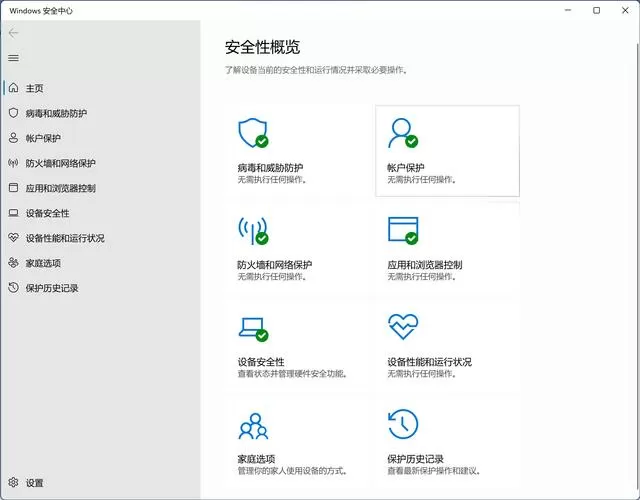Click the 病毒和威胁防护 card title
This screenshot has width=640, height=500.
coord(270,168)
